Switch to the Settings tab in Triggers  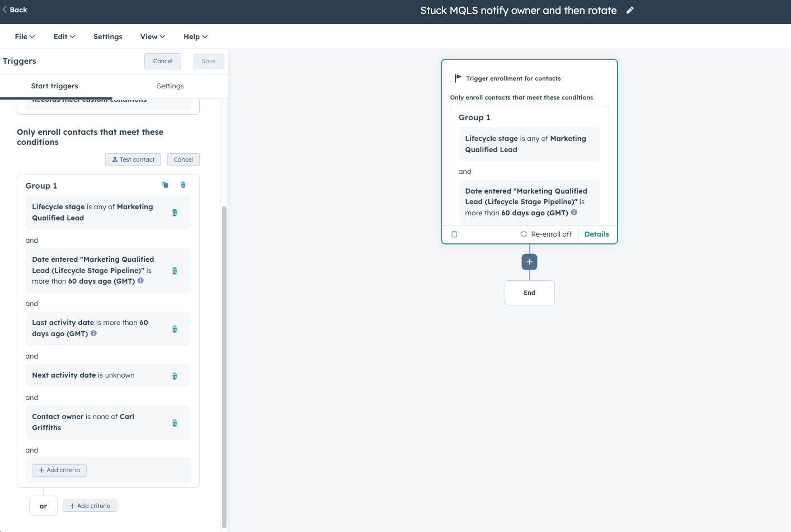[170, 86]
